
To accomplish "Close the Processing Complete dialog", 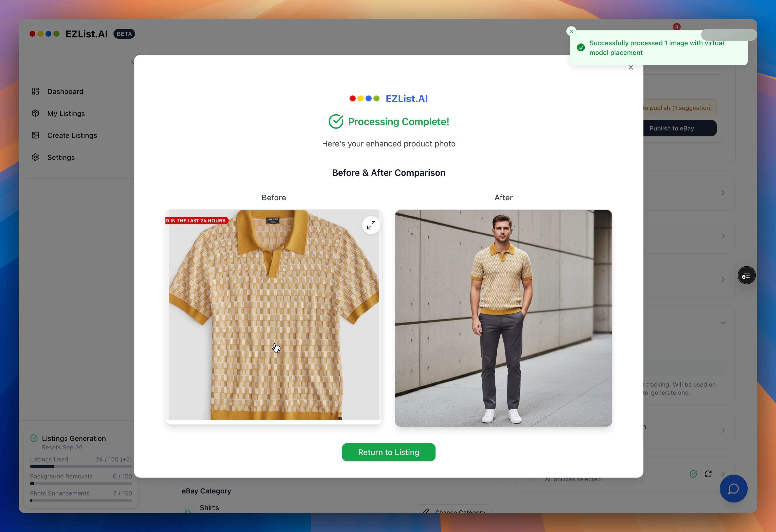I will [630, 68].
